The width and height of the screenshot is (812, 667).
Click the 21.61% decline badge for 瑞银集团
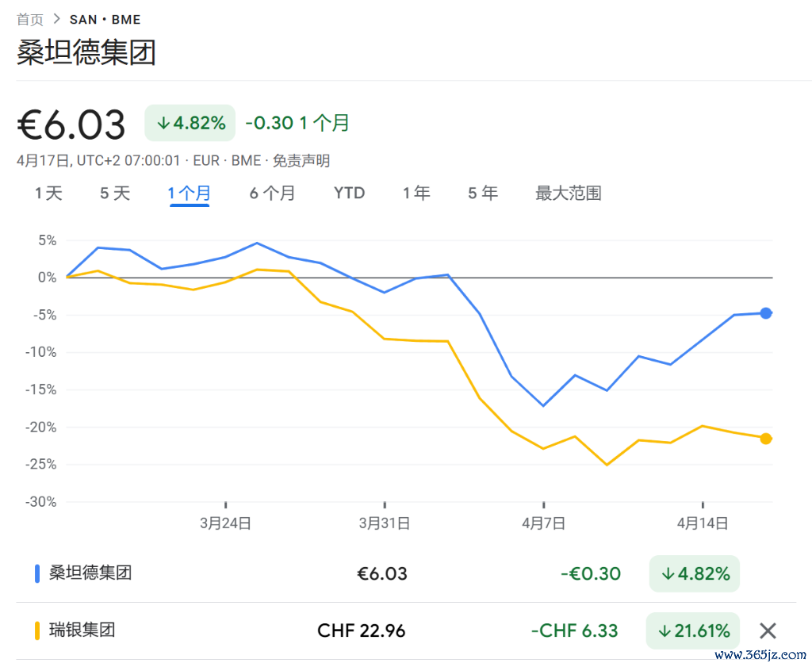click(693, 631)
